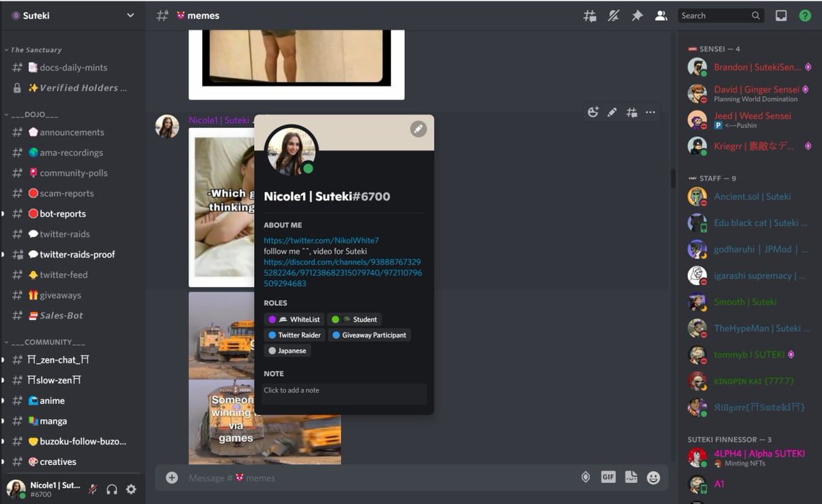Open the sticker picker icon
This screenshot has height=504, width=822.
(x=631, y=477)
